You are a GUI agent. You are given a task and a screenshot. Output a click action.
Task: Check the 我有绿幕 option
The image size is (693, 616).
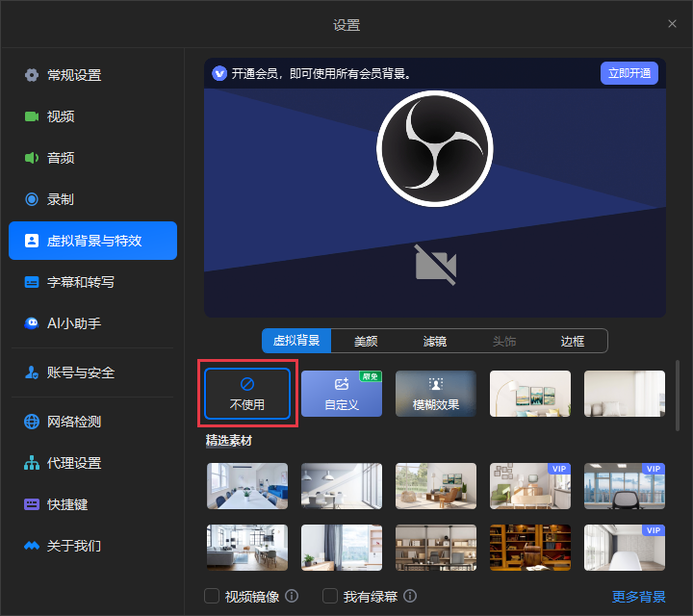(330, 596)
